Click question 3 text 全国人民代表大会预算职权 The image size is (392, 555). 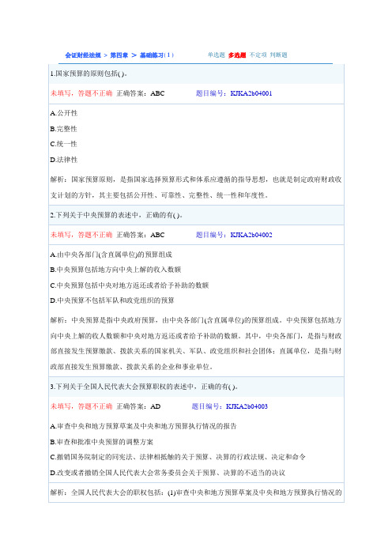[x=144, y=387]
